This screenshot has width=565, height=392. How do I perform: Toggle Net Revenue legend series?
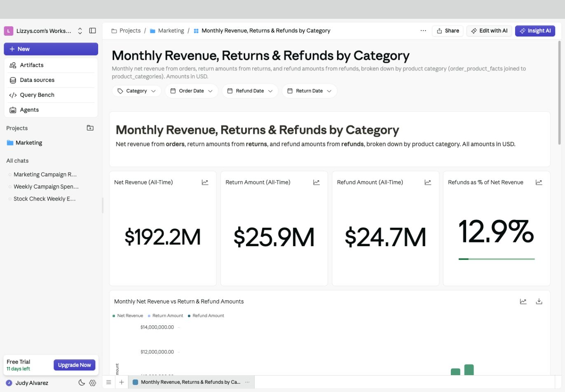click(x=128, y=316)
